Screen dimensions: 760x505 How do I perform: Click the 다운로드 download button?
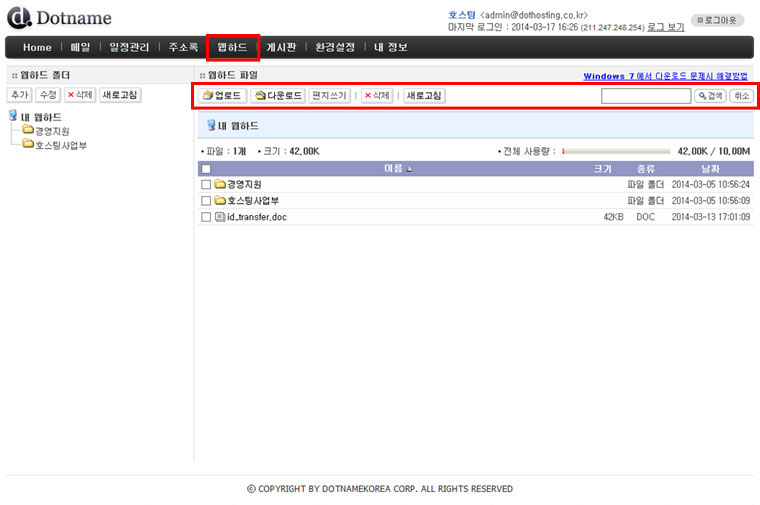(x=277, y=96)
